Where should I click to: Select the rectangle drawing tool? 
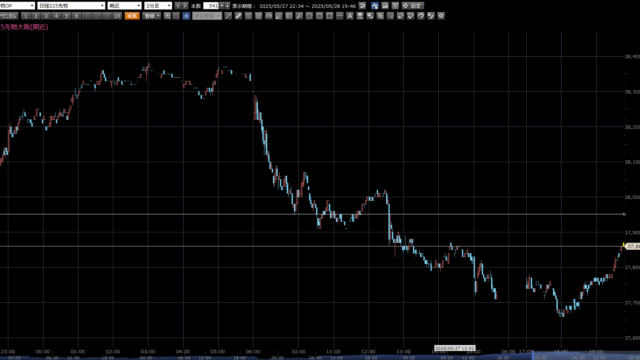pos(329,16)
